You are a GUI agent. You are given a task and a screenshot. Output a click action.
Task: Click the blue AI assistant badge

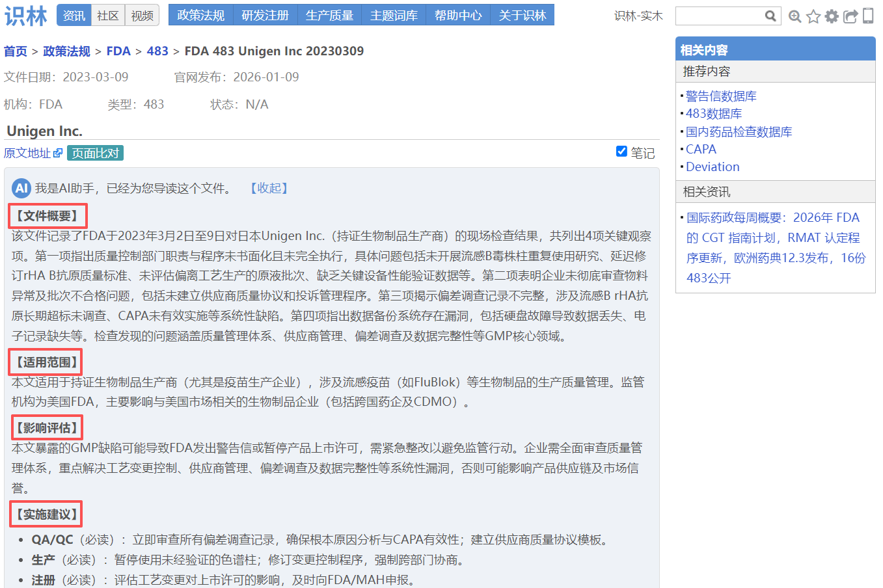(x=21, y=189)
